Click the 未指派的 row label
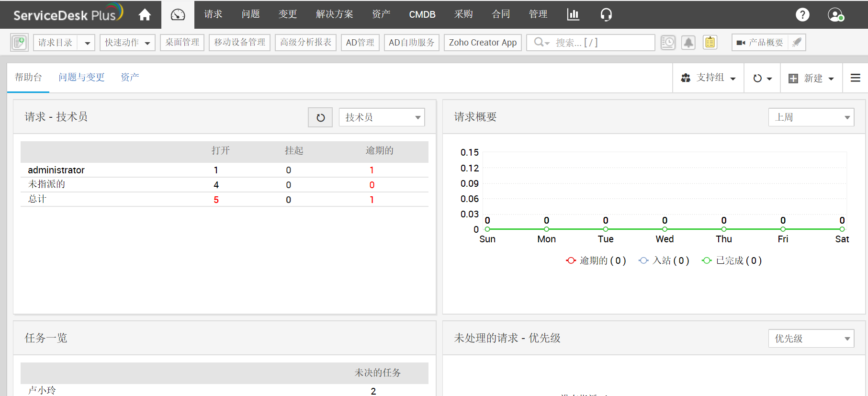The image size is (868, 396). click(46, 184)
